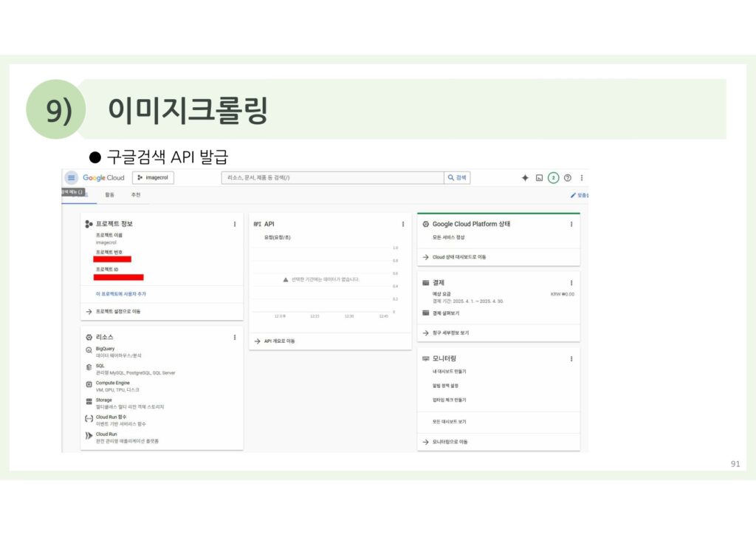Click the 리소스 card header icon

(89, 337)
